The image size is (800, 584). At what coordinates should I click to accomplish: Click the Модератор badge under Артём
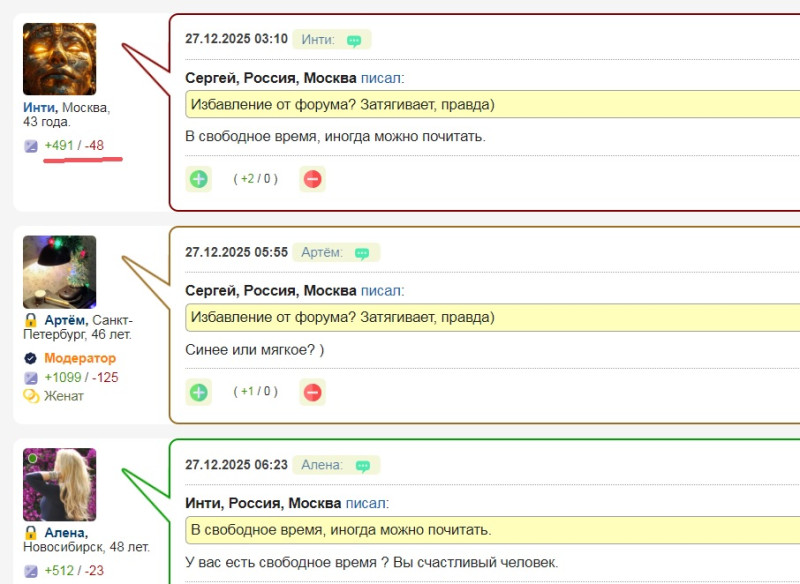click(79, 358)
